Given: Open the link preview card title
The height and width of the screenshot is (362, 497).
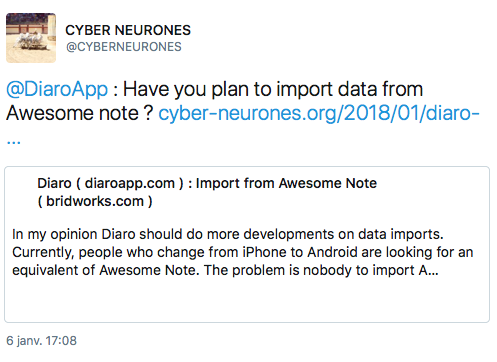Looking at the screenshot, I should pos(207,192).
